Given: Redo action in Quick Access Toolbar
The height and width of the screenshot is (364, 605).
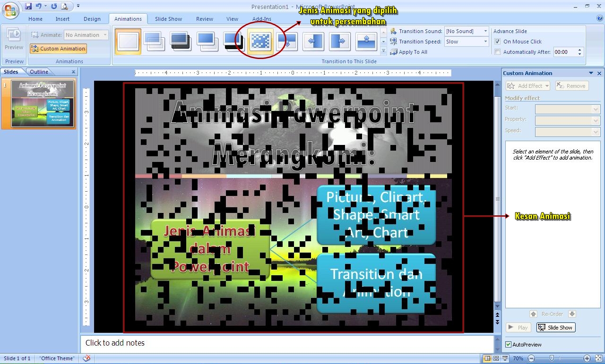Looking at the screenshot, I should coord(53,6).
